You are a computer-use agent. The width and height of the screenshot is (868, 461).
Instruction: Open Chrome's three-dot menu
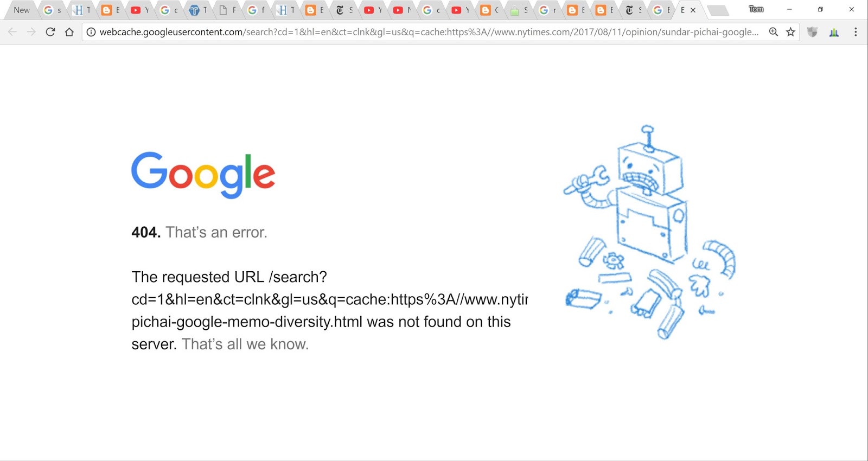coord(856,31)
